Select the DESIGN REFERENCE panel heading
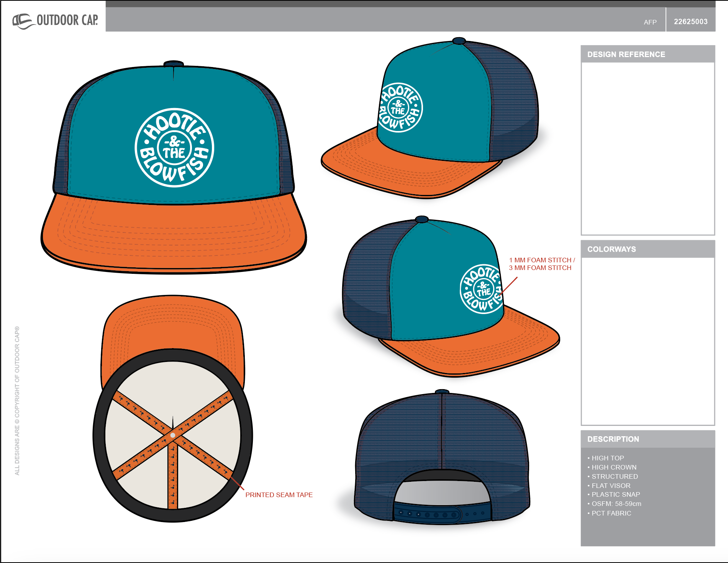 click(x=626, y=54)
